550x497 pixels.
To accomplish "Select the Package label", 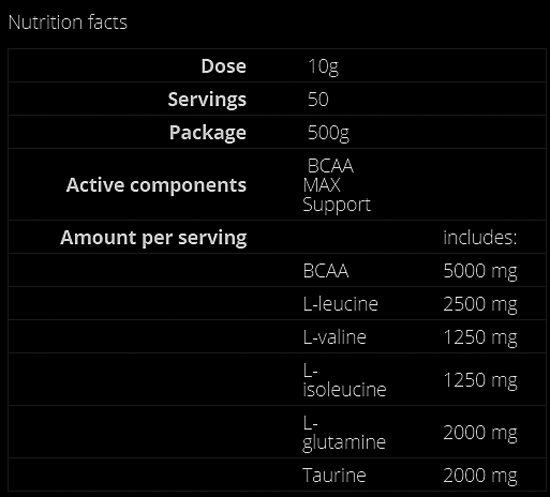I will (208, 133).
